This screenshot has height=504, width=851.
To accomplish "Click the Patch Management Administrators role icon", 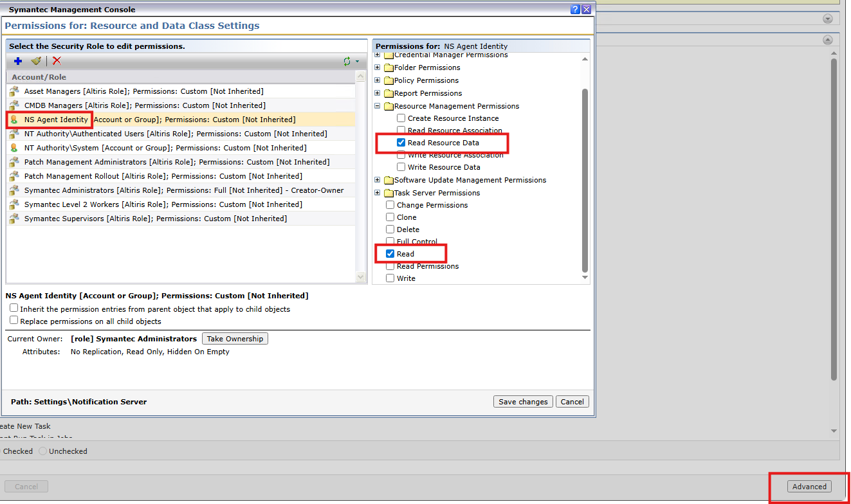I will pos(14,162).
